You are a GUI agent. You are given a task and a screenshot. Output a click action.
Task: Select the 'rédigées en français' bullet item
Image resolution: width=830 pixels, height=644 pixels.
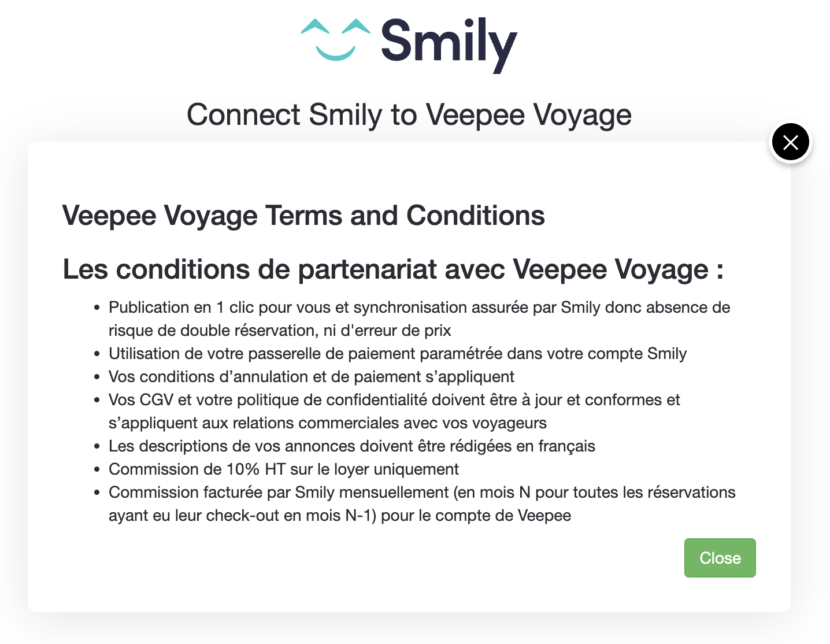tap(352, 446)
